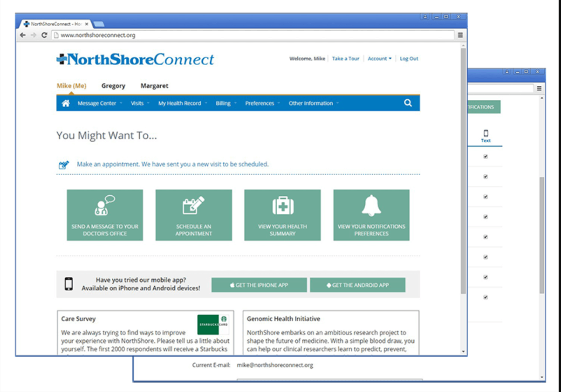Click mike@northshoreconnect.org email text
This screenshot has width=561, height=392.
click(x=275, y=365)
